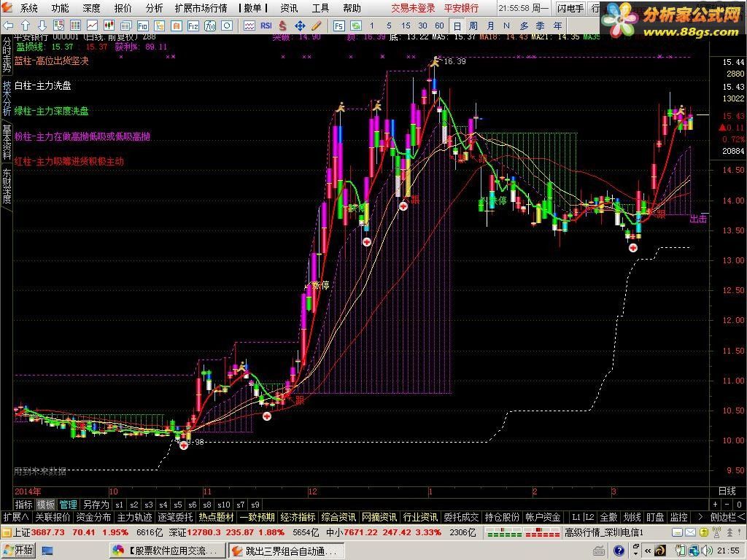
Task: Click the 撤单 button in menu bar
Action: [x=252, y=8]
